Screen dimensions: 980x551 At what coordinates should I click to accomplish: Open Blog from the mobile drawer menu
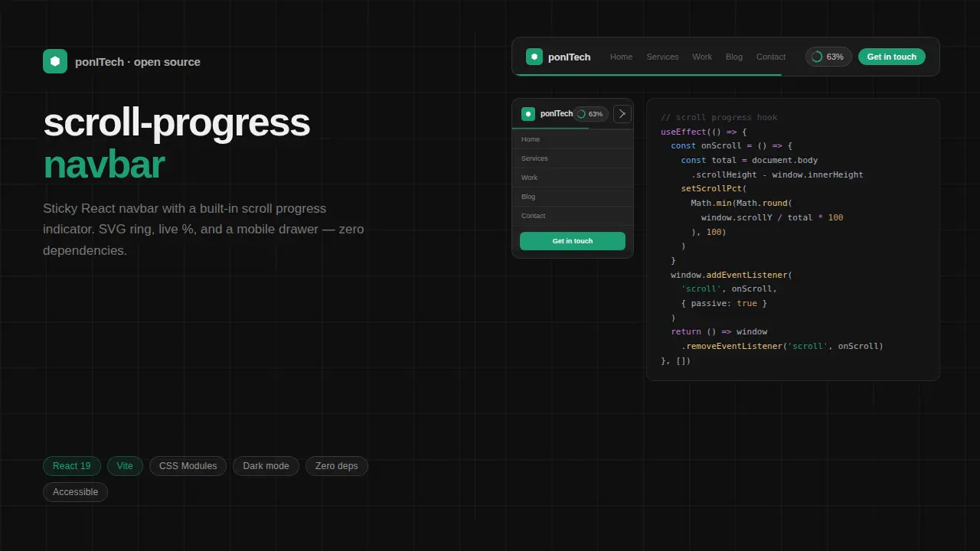click(528, 197)
